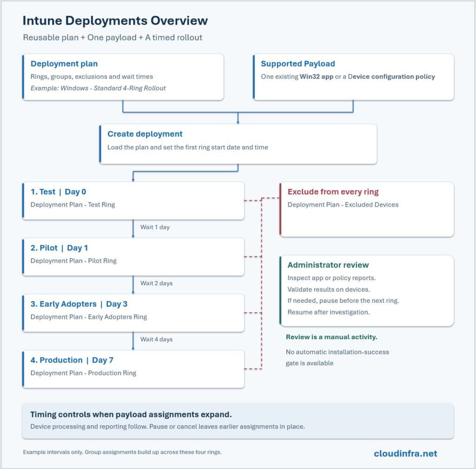Click 'Device configuration policy' bold text
The image size is (476, 469).
click(391, 77)
